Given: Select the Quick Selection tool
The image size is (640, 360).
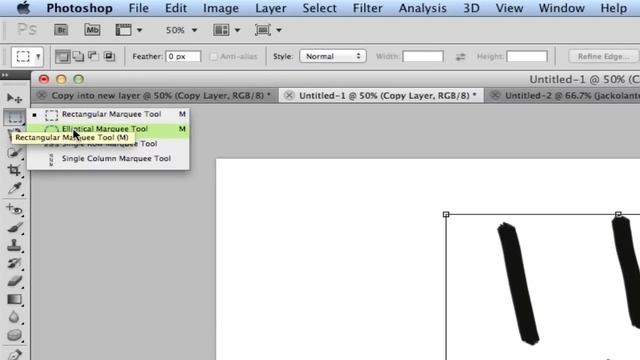Looking at the screenshot, I should [x=14, y=152].
